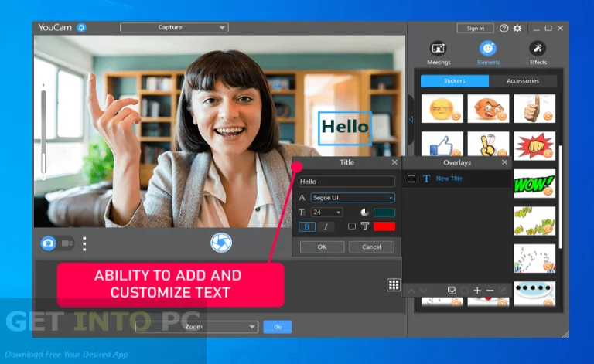Switch to the Elements tab
The height and width of the screenshot is (364, 594).
click(x=488, y=53)
